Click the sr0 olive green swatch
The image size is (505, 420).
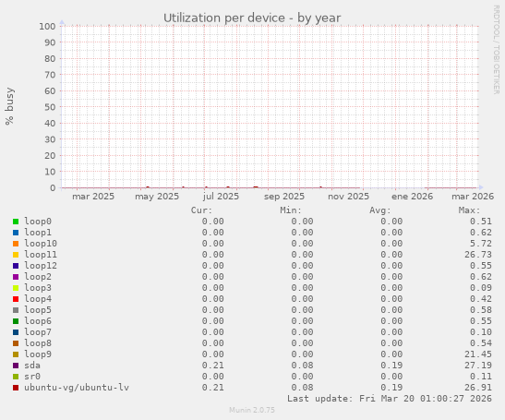[16, 377]
